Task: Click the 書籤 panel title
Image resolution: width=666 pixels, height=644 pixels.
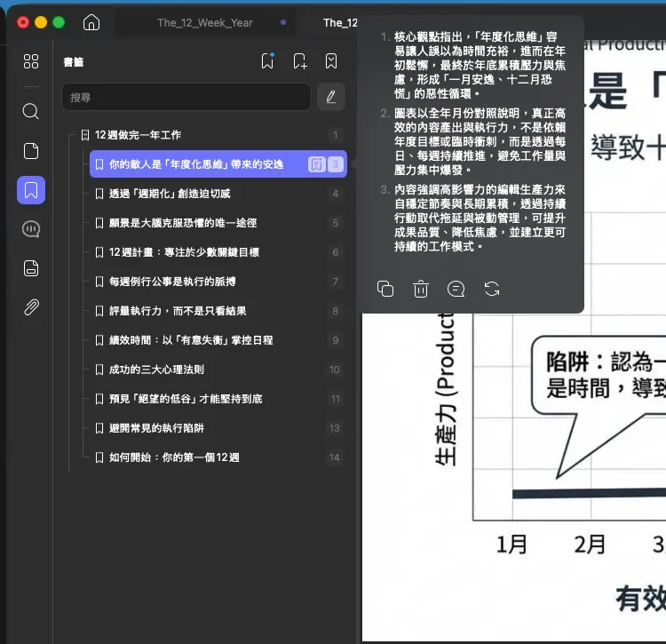Action: coord(74,62)
